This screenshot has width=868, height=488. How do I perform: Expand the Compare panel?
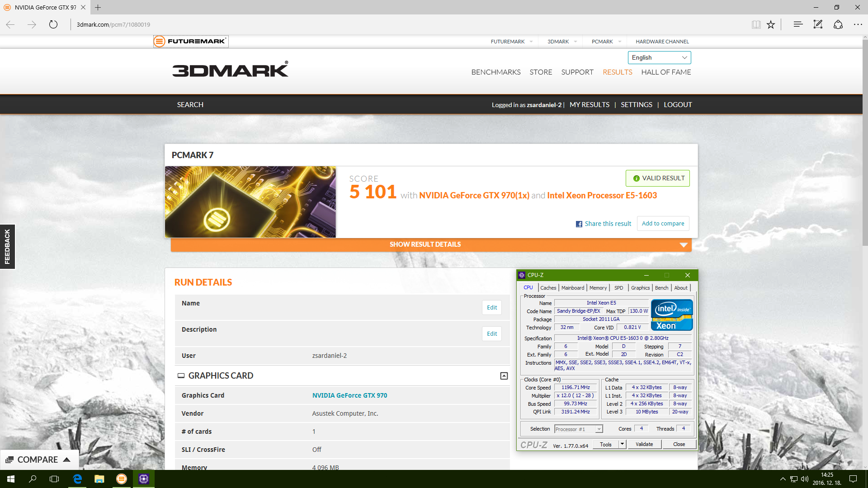pos(39,460)
